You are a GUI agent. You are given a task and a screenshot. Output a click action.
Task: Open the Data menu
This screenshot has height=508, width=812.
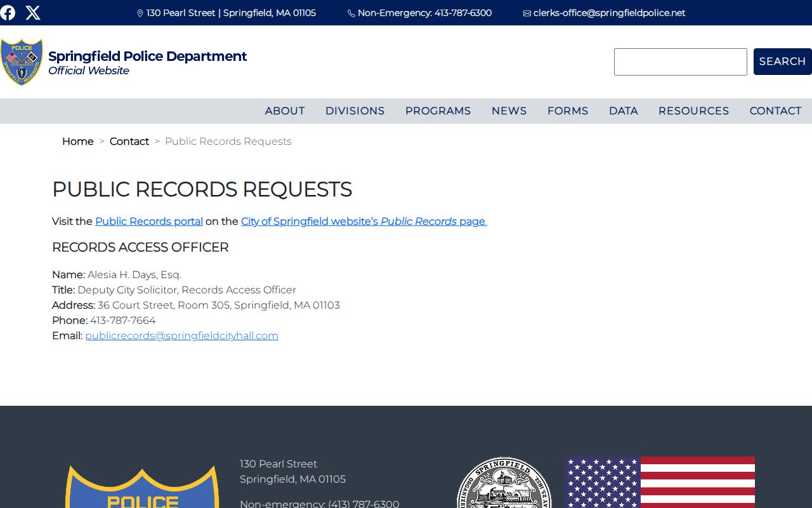[624, 111]
